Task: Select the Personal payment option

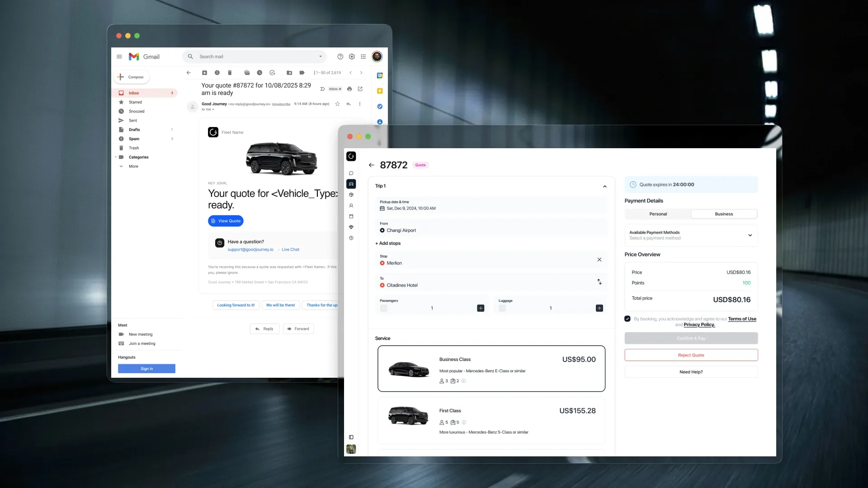Action: click(658, 214)
